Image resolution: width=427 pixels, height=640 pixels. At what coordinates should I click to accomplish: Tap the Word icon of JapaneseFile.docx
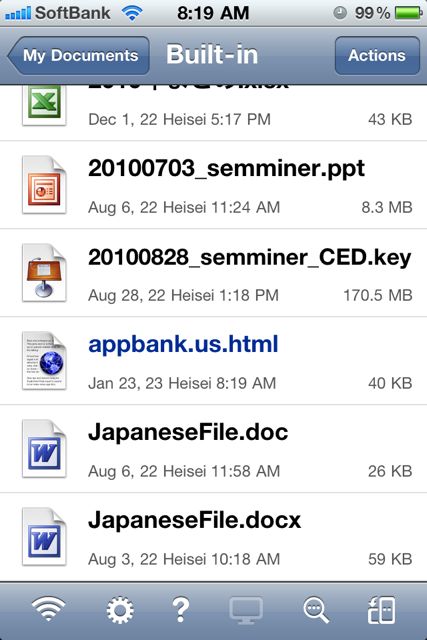tap(44, 537)
